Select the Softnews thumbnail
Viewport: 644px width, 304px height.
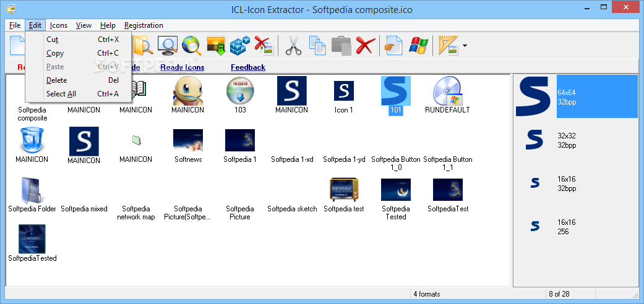pyautogui.click(x=188, y=140)
